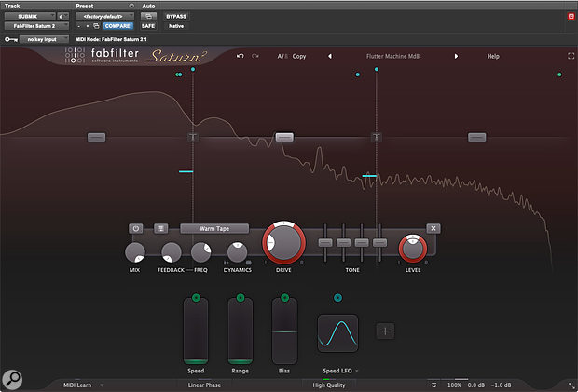This screenshot has width=578, height=392.
Task: Go to the next preset arrow
Action: tap(456, 56)
